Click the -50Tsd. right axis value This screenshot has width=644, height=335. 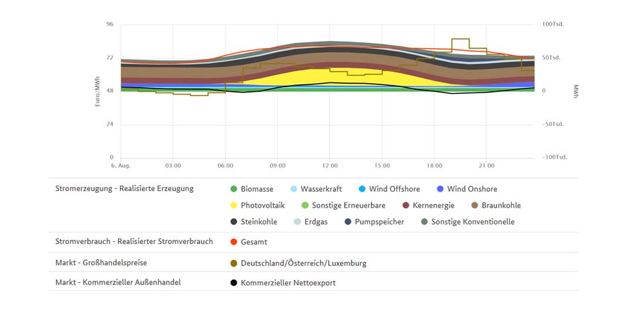553,124
